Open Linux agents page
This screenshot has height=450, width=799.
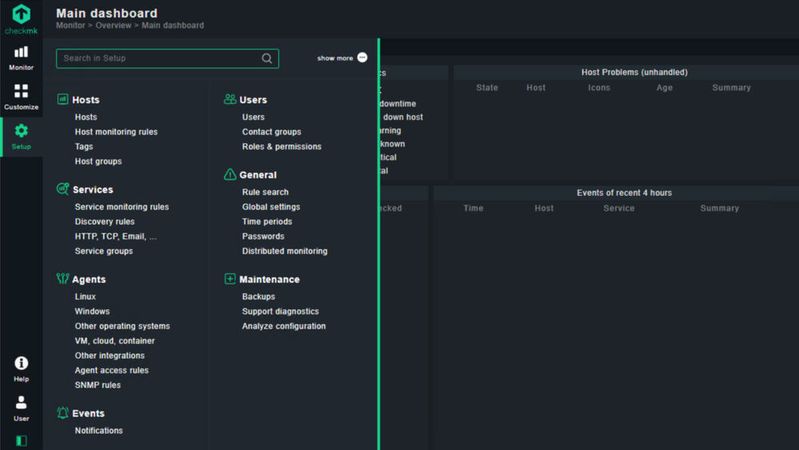(85, 297)
